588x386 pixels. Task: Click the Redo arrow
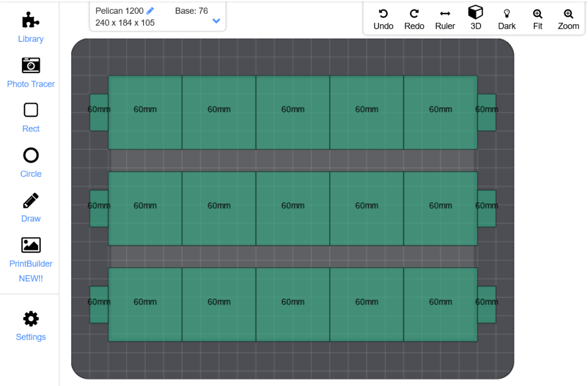(x=414, y=14)
